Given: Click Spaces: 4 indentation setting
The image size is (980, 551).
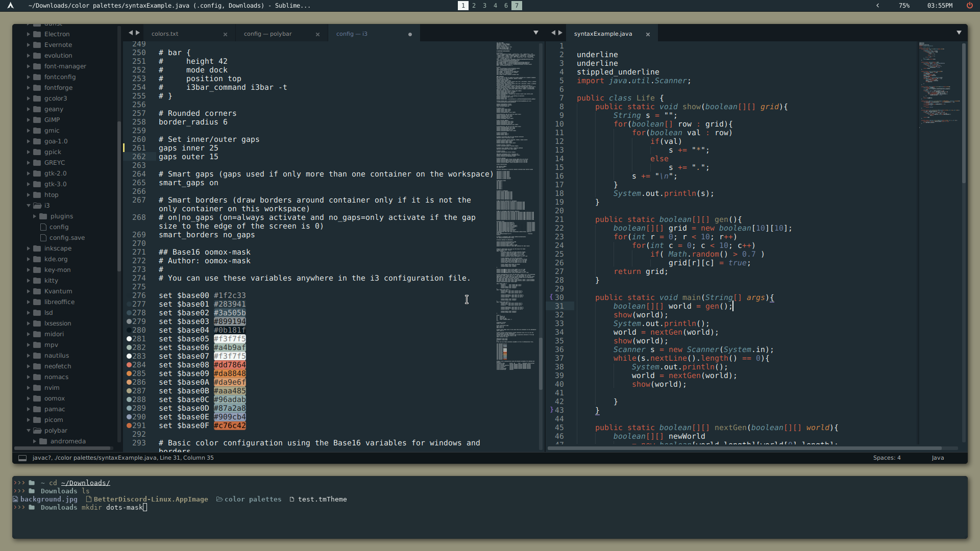Looking at the screenshot, I should point(887,458).
